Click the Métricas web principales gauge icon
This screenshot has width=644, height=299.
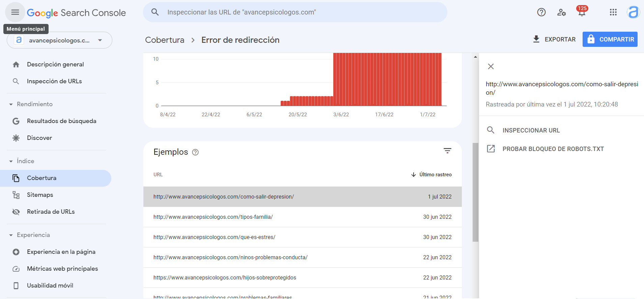pyautogui.click(x=16, y=269)
